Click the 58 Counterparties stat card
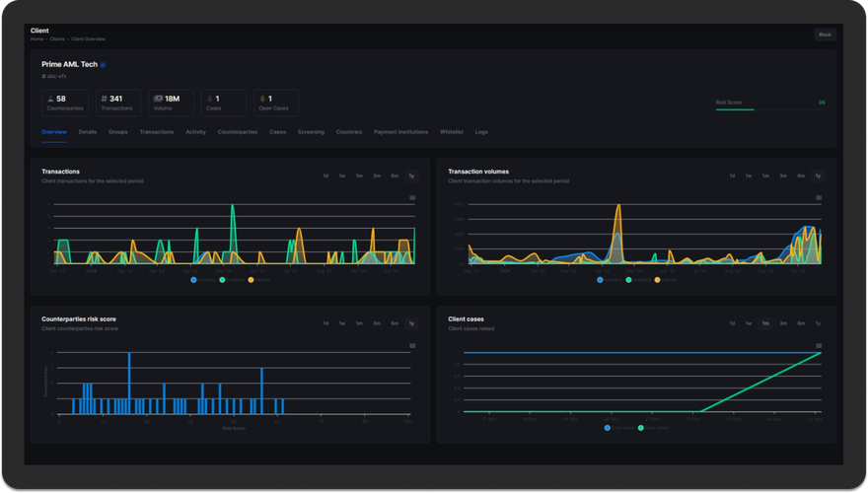This screenshot has width=868, height=493. 65,103
